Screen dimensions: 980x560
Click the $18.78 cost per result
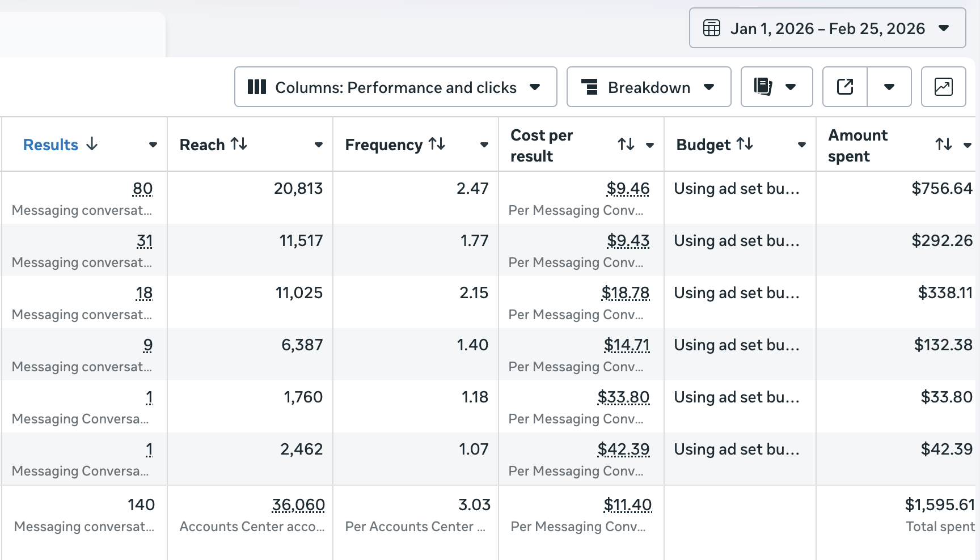click(x=625, y=292)
